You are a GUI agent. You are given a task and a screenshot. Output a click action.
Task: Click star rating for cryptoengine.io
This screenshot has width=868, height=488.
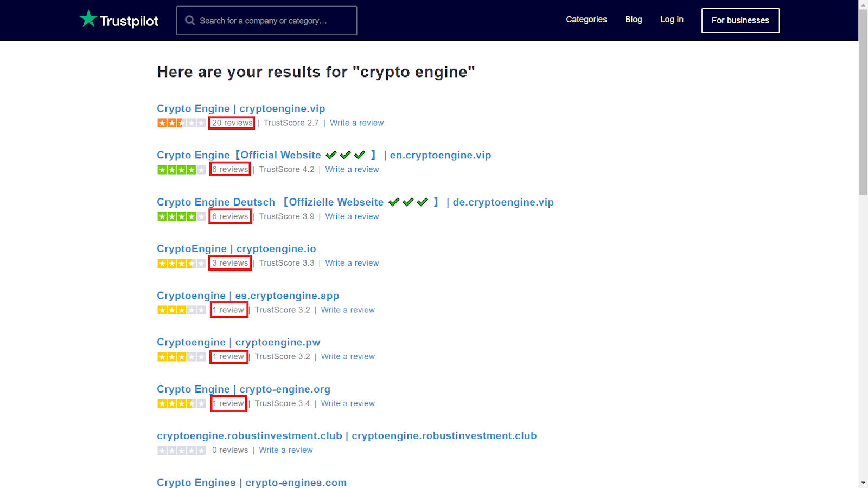182,264
